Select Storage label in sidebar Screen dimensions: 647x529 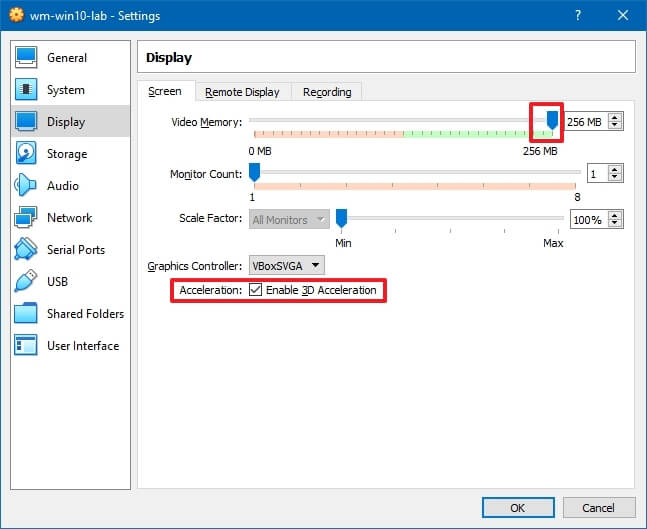click(x=67, y=154)
